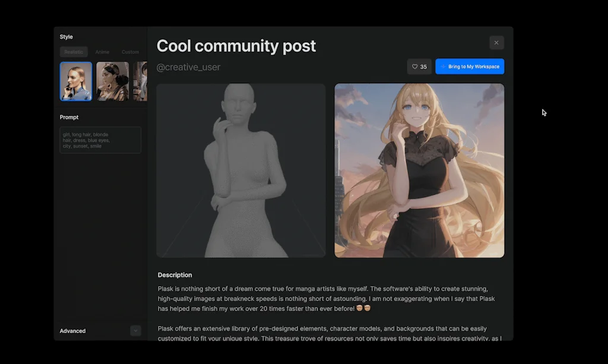Image resolution: width=608 pixels, height=364 pixels.
Task: Switch to the Anime style tab
Action: pos(102,52)
